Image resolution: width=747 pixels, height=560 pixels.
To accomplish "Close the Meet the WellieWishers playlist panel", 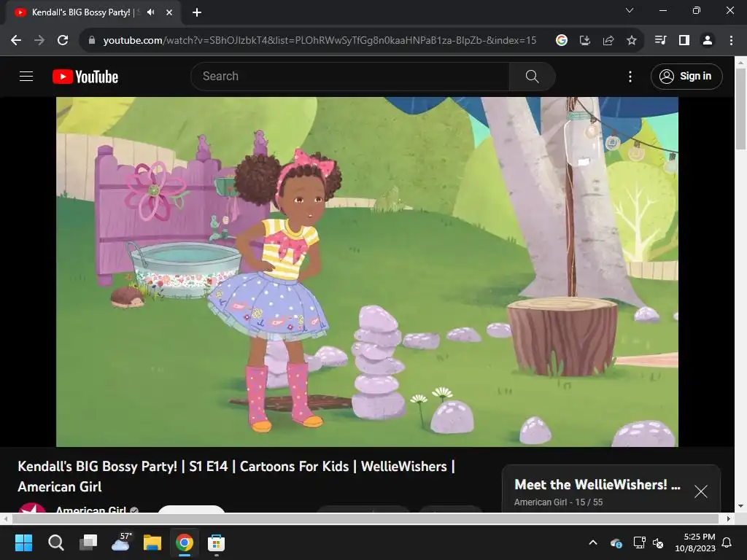I will (701, 491).
